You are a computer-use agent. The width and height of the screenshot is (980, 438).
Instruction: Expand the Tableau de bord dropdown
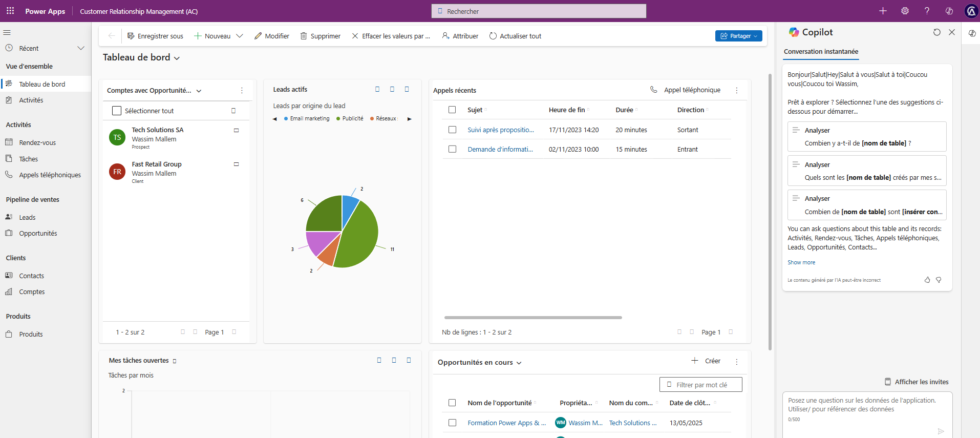[x=177, y=58]
